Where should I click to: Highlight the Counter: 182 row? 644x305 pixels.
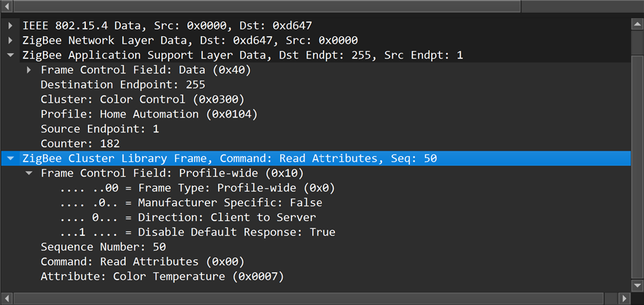pos(80,144)
